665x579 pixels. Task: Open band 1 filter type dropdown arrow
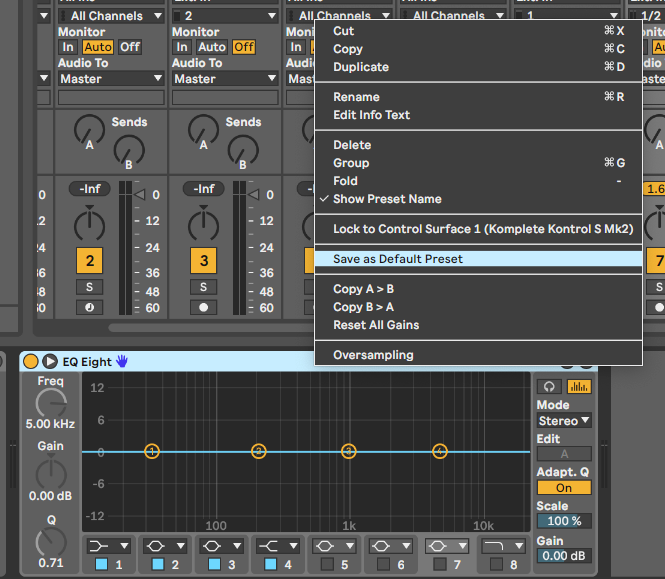(x=124, y=546)
